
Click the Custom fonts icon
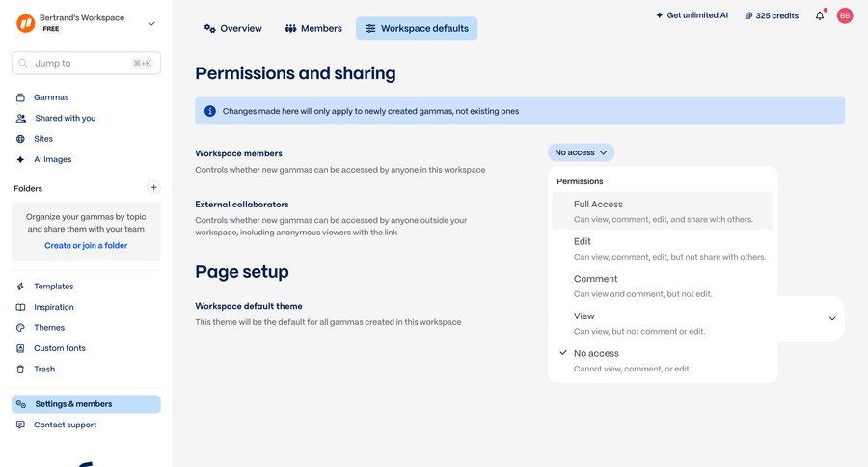(20, 348)
